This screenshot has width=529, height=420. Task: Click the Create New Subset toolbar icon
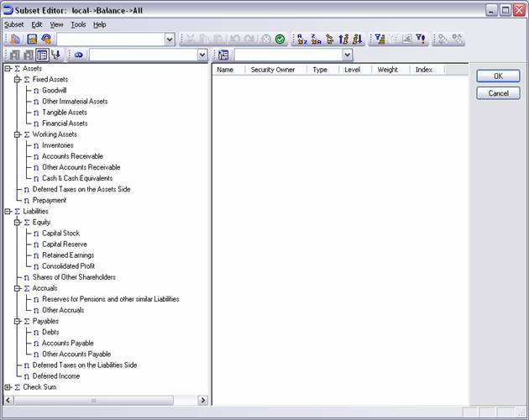[x=16, y=39]
